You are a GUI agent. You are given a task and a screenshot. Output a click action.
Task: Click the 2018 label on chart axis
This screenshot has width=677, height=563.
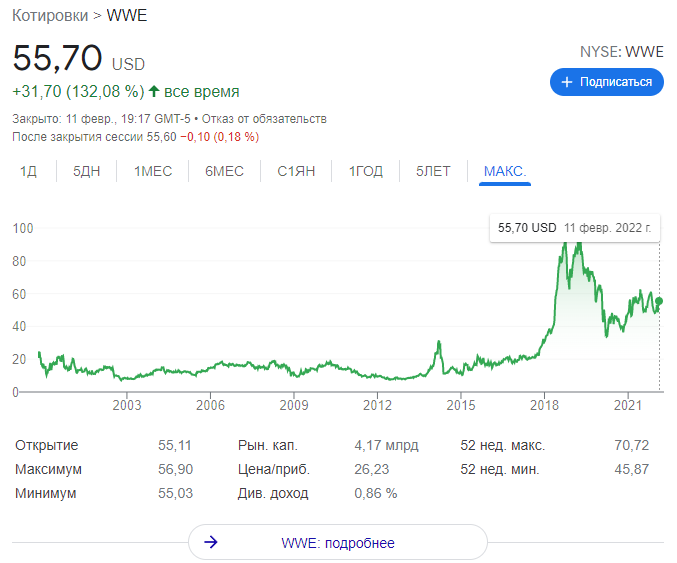(x=544, y=405)
